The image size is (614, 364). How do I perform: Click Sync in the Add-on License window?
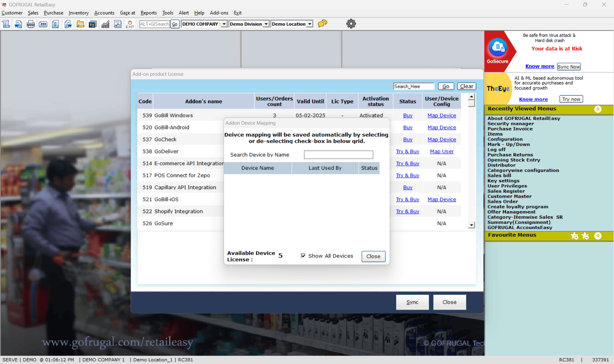point(412,302)
